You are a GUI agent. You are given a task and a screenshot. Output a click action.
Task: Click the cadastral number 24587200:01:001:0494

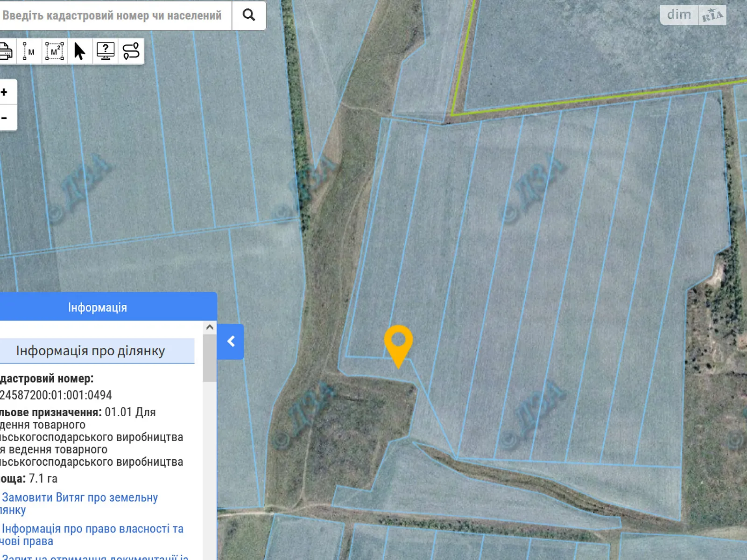tap(56, 395)
